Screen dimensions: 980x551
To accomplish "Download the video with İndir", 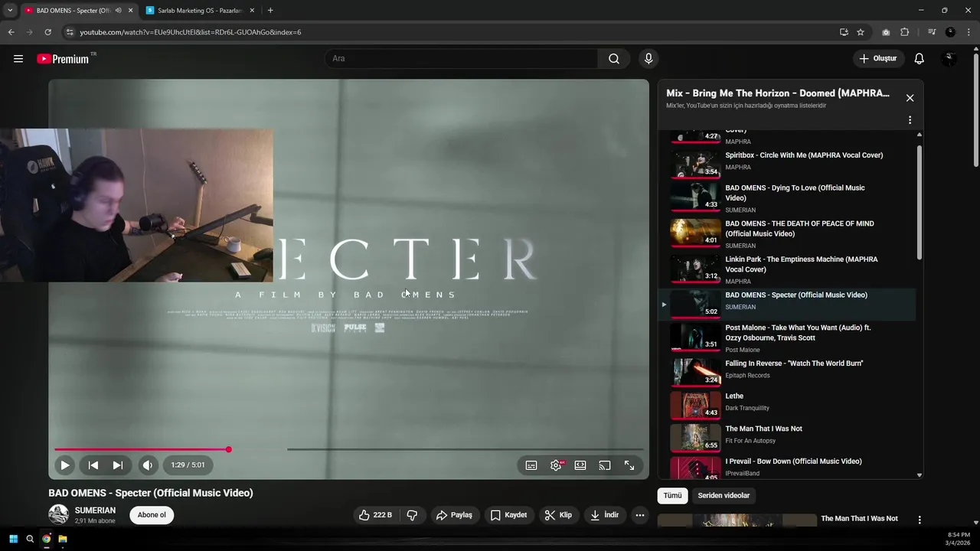I will point(604,515).
